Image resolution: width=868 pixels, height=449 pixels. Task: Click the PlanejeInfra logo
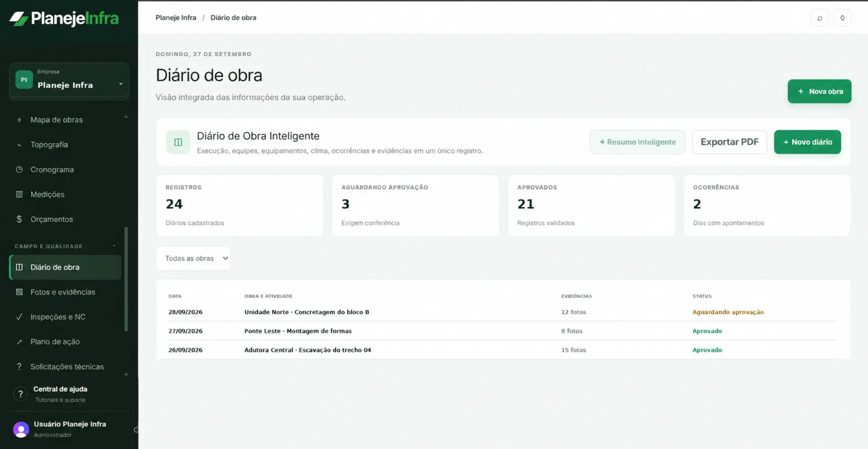coord(64,19)
